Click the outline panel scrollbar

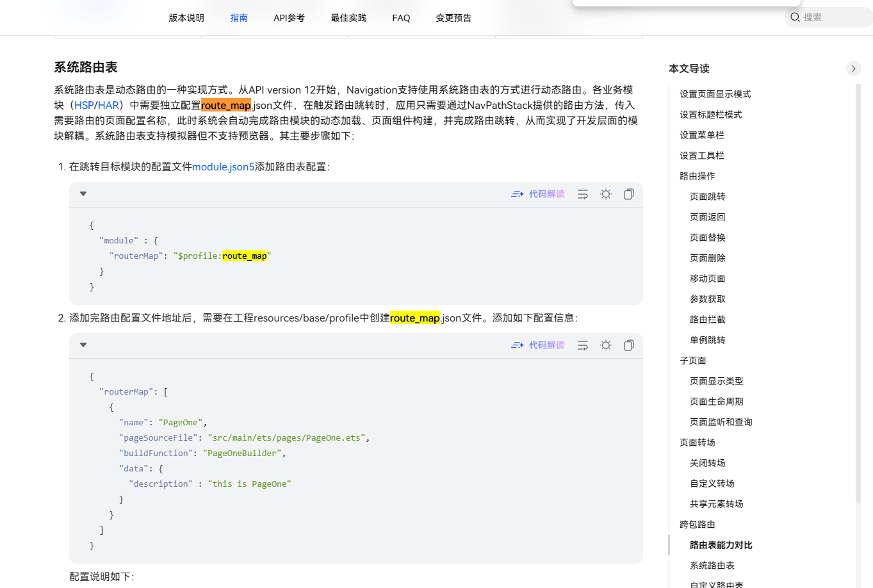pyautogui.click(x=858, y=295)
